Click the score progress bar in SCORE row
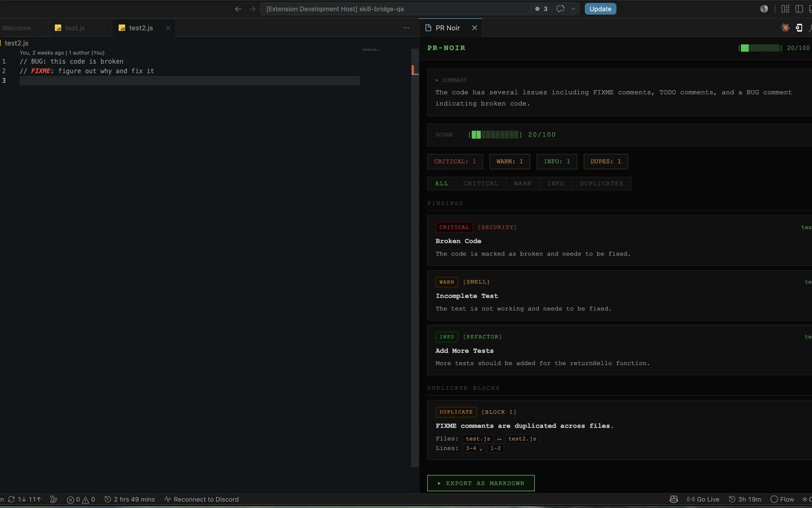Image resolution: width=812 pixels, height=508 pixels. tap(495, 135)
